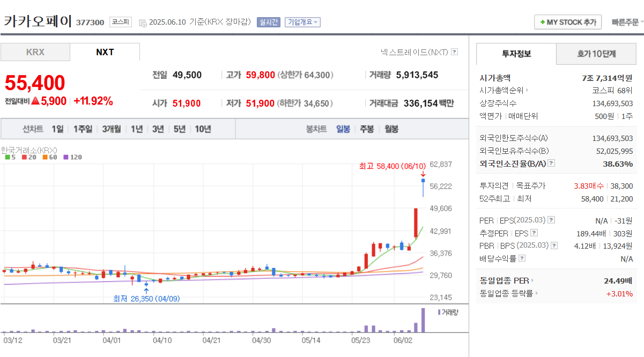Click the red 20-day moving average legend marker
The height and width of the screenshot is (357, 644).
tap(24, 158)
